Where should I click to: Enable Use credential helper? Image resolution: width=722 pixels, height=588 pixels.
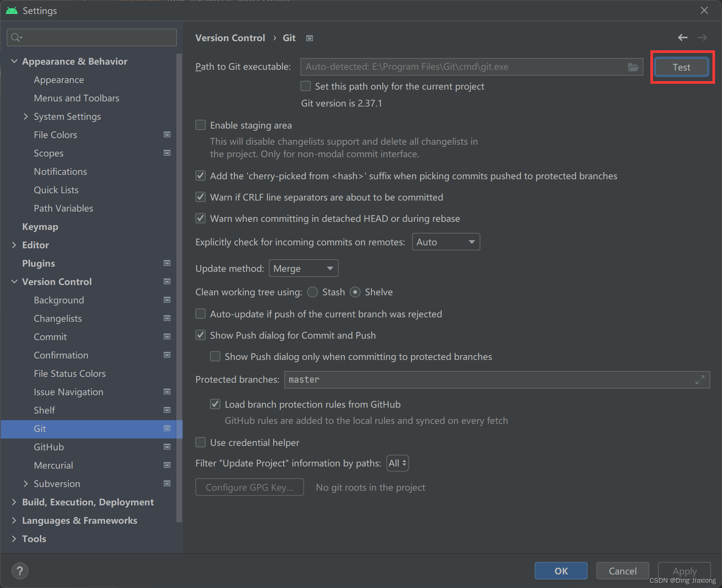201,443
